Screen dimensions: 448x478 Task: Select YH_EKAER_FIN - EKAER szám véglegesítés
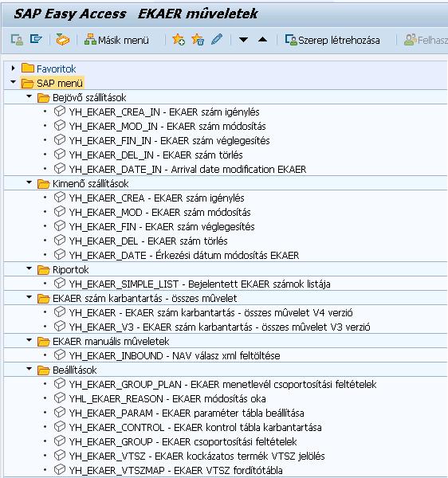point(162,226)
